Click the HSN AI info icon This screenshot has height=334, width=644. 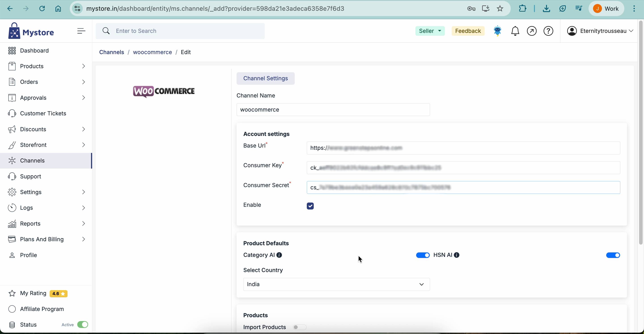point(457,255)
